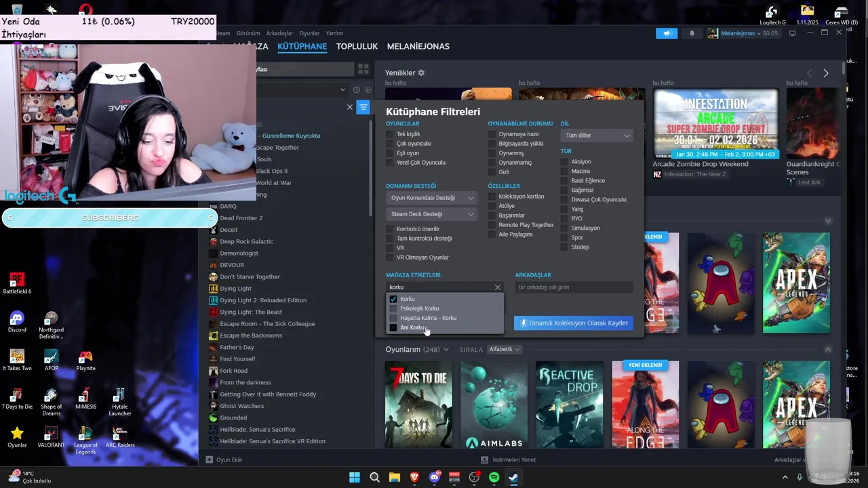Check the Simülasyon genre filter
Image resolution: width=868 pixels, height=488 pixels.
564,228
